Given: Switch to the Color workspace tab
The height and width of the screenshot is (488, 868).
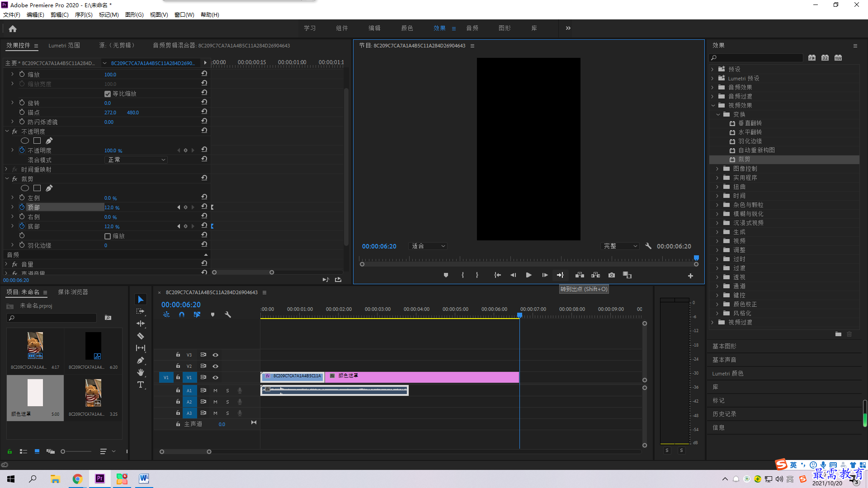Looking at the screenshot, I should [x=407, y=28].
